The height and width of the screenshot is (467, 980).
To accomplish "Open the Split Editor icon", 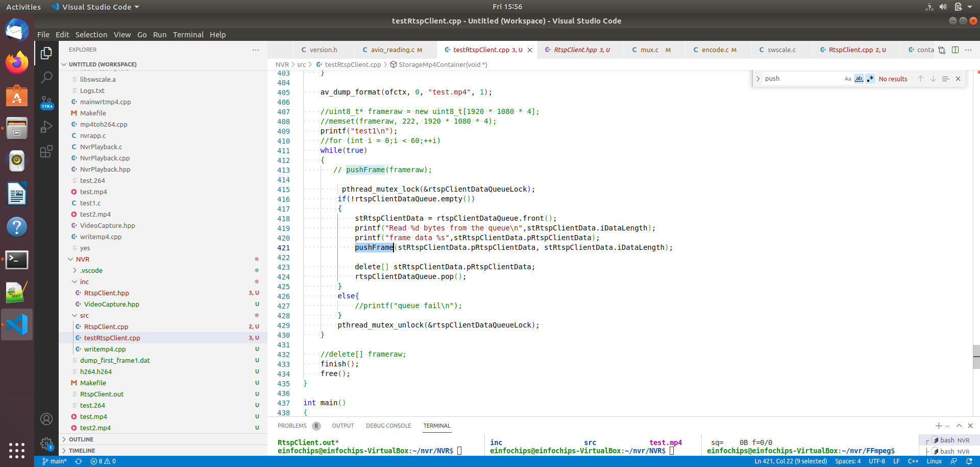I will pos(955,50).
